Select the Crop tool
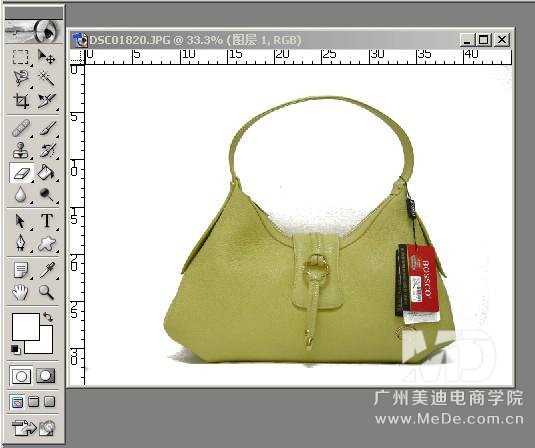 [x=20, y=100]
